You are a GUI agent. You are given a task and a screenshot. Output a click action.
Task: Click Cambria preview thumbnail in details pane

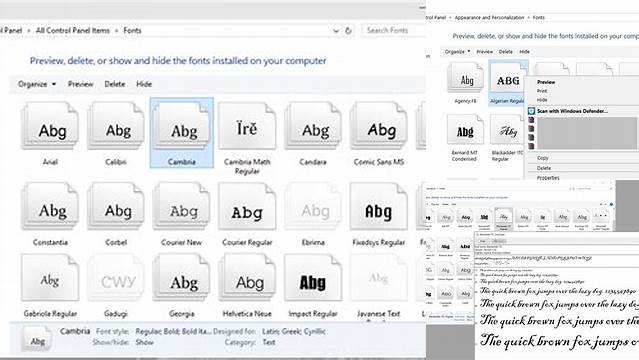tap(38, 339)
